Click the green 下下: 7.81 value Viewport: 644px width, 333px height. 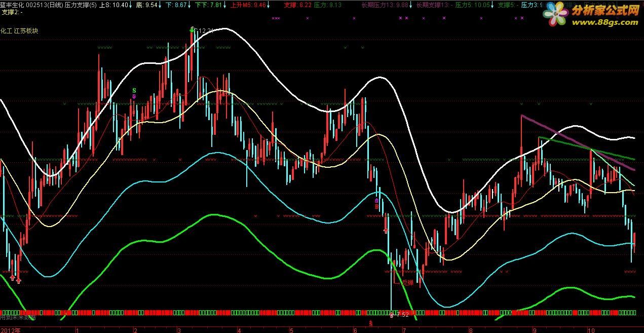(x=209, y=5)
